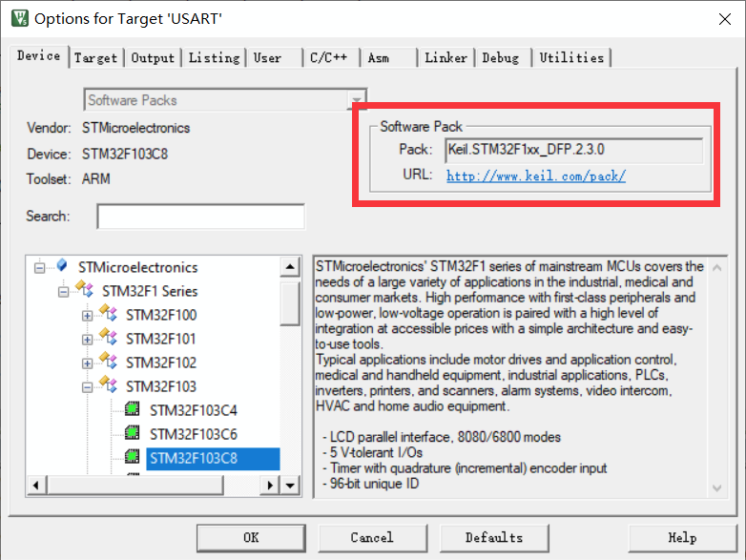Switch to the User tab
This screenshot has width=746, height=560.
click(x=274, y=58)
